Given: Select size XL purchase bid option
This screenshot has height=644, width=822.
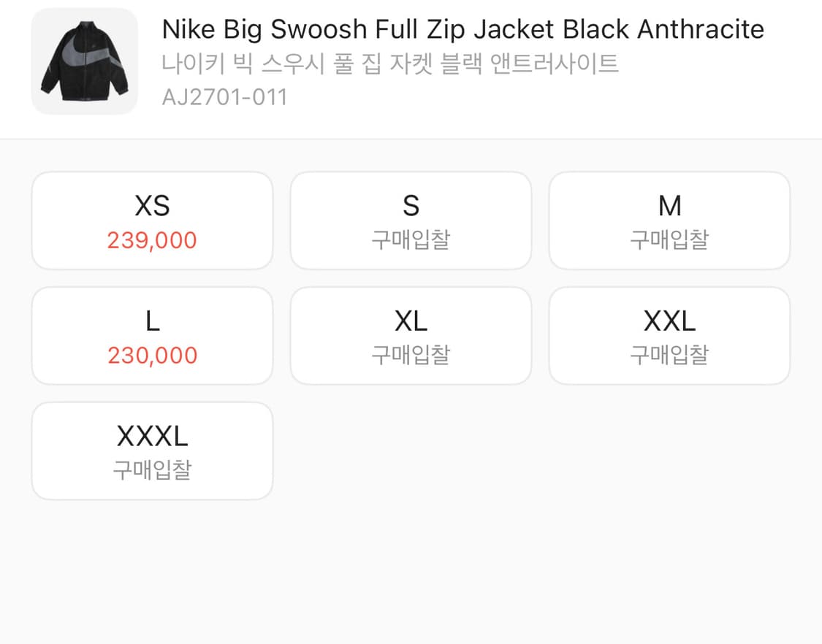Looking at the screenshot, I should [411, 336].
